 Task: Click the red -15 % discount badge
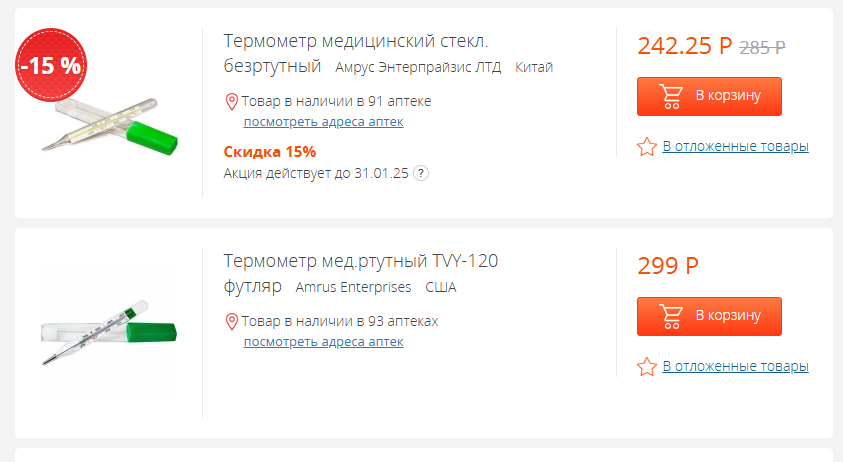[x=51, y=65]
